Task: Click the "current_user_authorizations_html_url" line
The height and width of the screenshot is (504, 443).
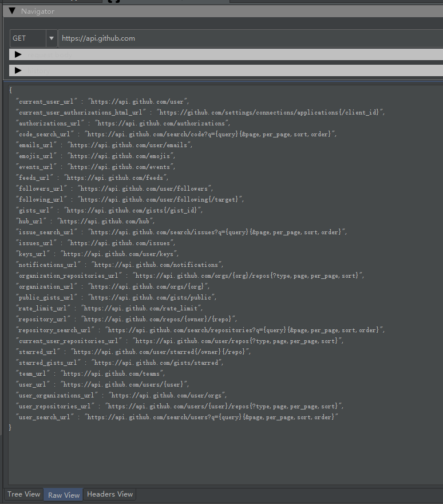Action: point(200,112)
